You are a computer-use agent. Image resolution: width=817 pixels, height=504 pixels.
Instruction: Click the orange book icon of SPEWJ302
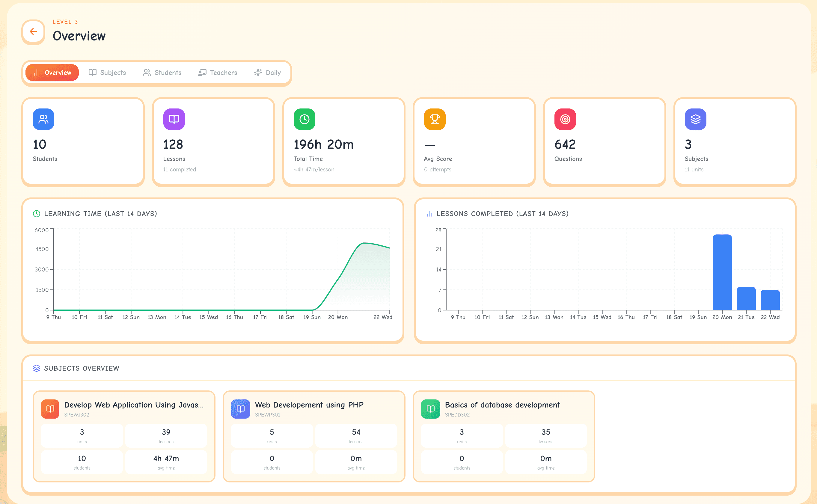click(x=50, y=409)
